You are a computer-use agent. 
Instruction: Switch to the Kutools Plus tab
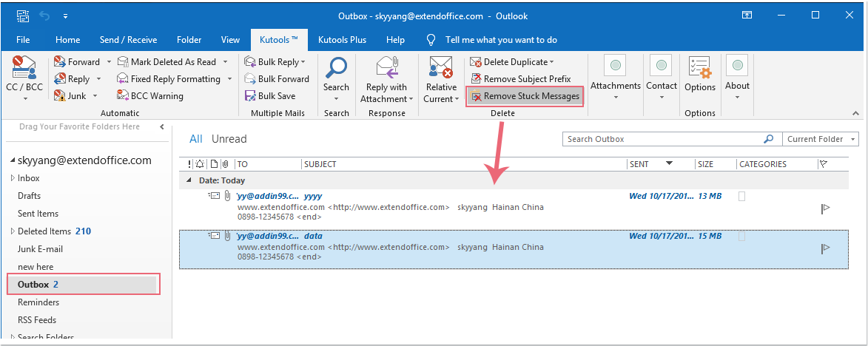coord(342,40)
